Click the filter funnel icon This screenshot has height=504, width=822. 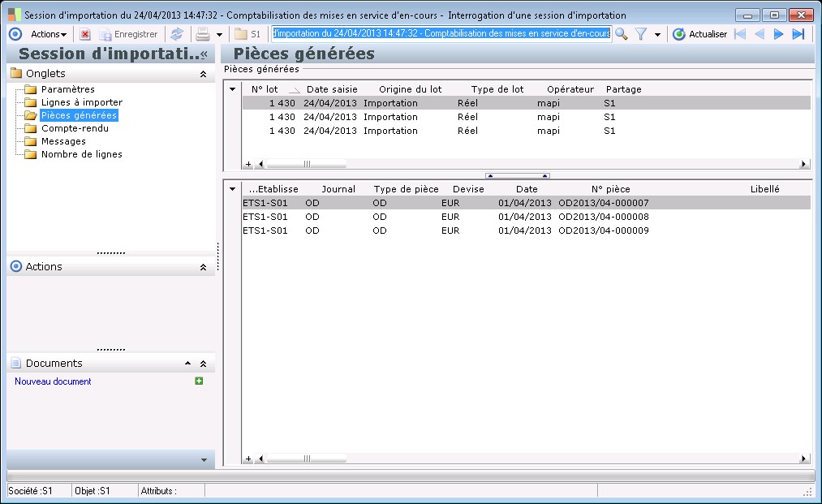click(641, 34)
